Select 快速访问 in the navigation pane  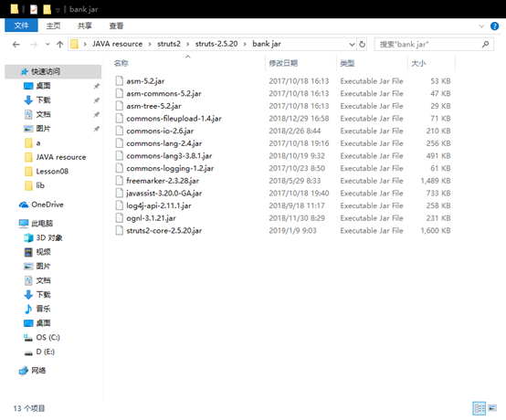(x=53, y=71)
